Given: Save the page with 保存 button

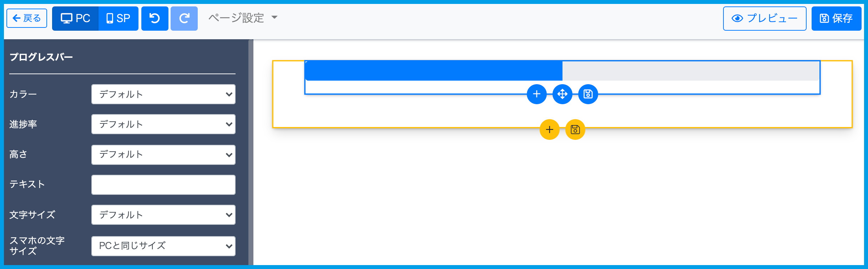Looking at the screenshot, I should pyautogui.click(x=836, y=18).
